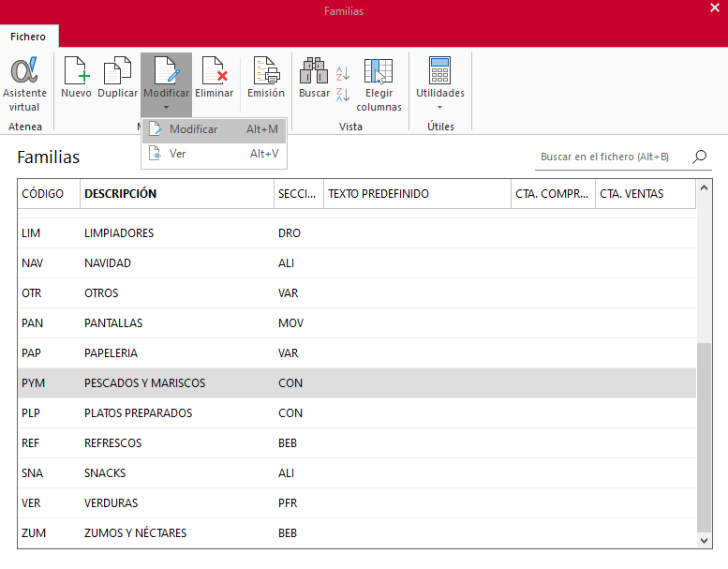Click the magnifying glass search icon
Screen dimensions: 728x569
(700, 157)
